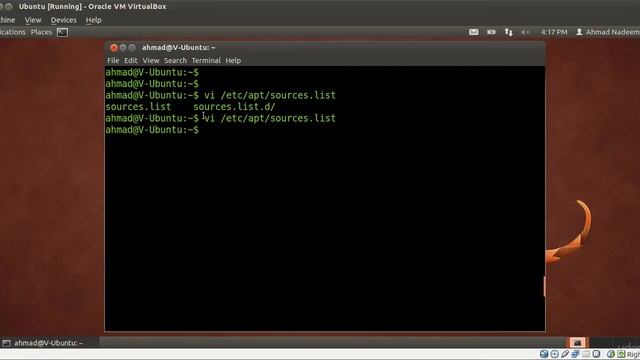Open the Places menu in top panel
Screen dimensions: 640x360
41,32
